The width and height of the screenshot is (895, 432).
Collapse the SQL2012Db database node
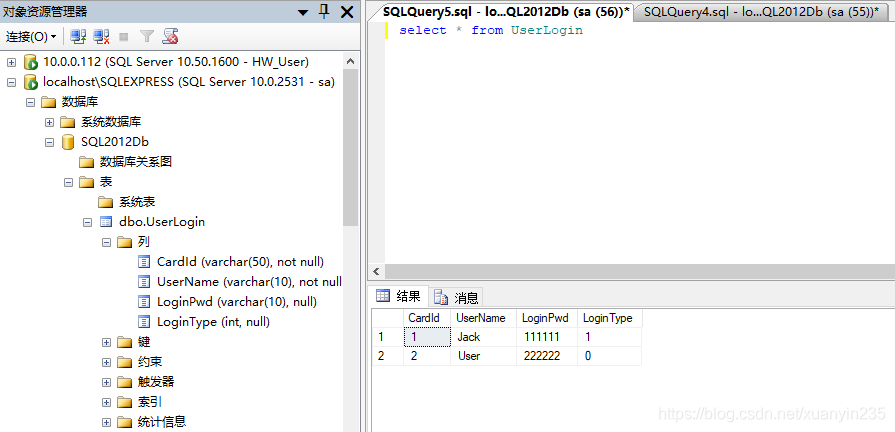(x=50, y=143)
